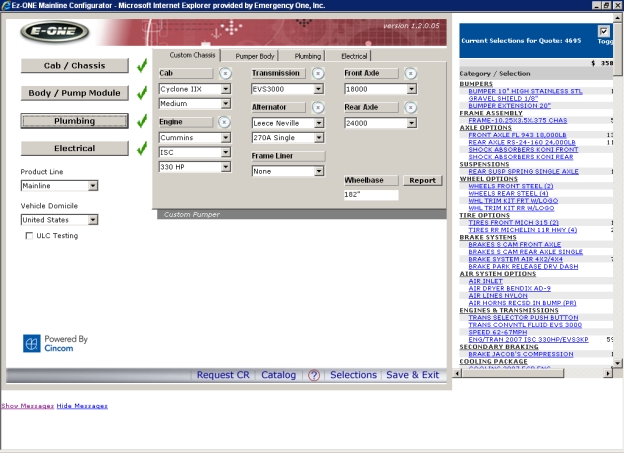Open the ISC engine model dropdown

[x=226, y=152]
